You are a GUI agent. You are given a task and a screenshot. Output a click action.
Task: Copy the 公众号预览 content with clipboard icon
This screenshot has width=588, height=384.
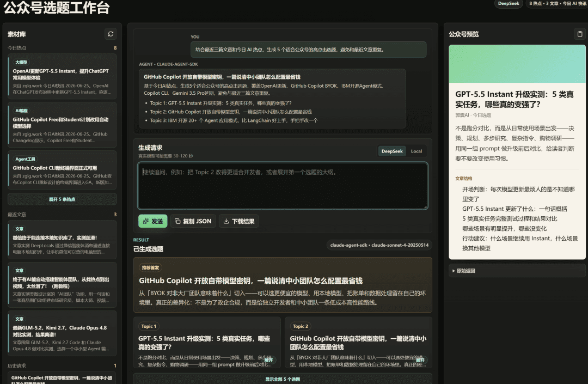580,34
